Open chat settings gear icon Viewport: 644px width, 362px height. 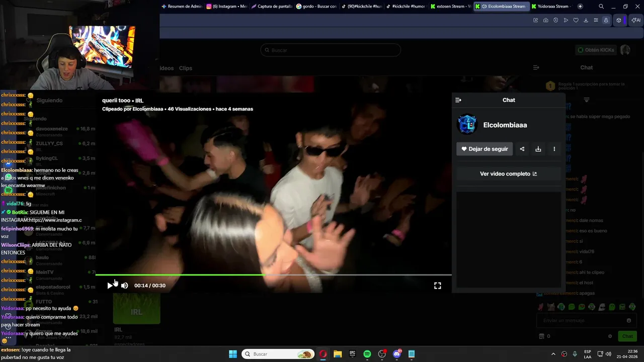610,336
